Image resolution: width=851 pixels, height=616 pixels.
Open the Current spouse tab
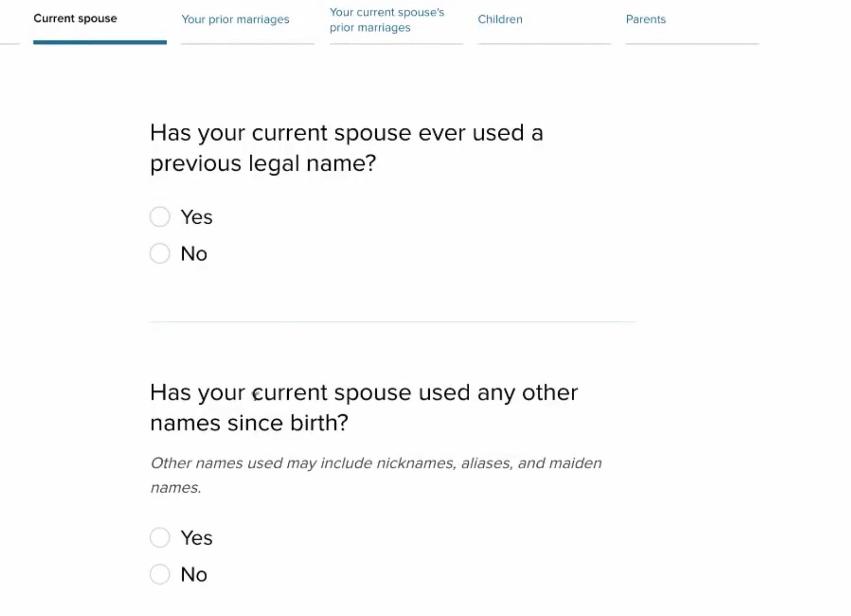[75, 19]
